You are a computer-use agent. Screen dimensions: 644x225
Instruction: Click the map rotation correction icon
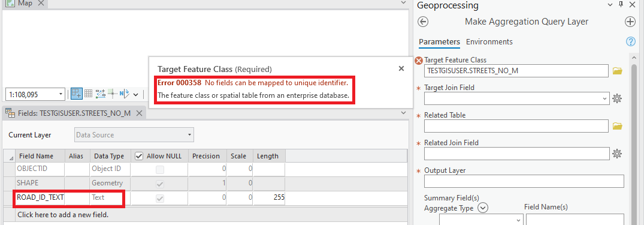tap(125, 94)
